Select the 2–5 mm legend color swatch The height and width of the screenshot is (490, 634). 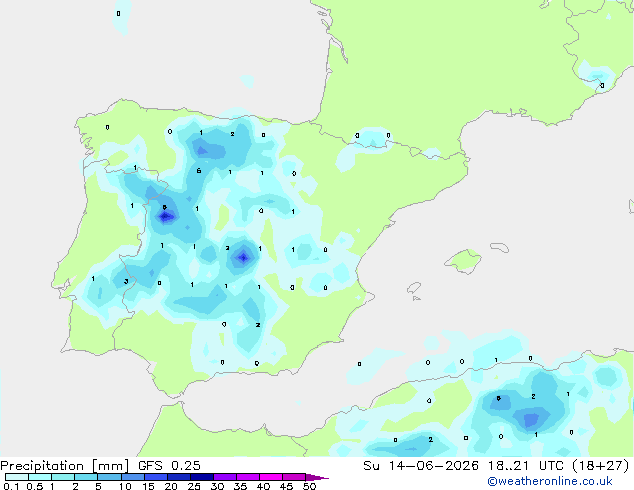(x=86, y=477)
